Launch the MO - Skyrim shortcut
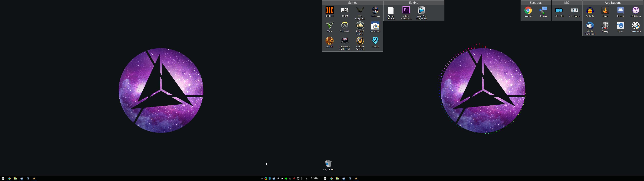This screenshot has height=181, width=644. click(x=574, y=12)
